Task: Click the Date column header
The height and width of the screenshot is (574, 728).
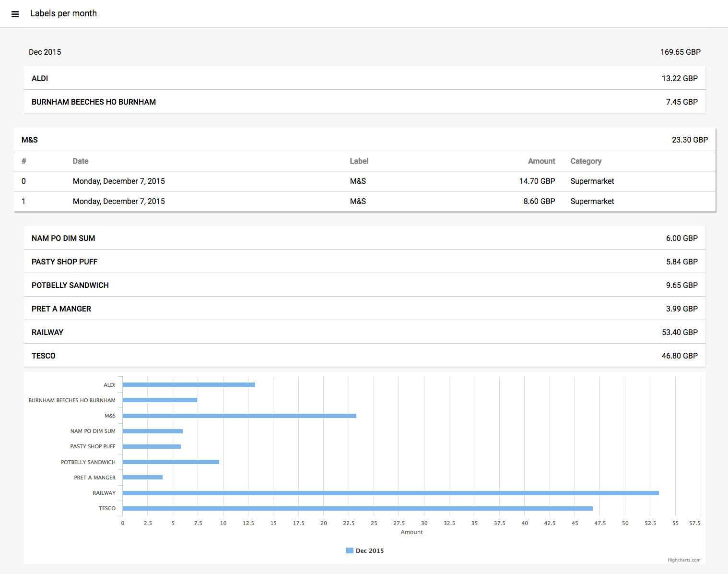Action: (x=81, y=161)
